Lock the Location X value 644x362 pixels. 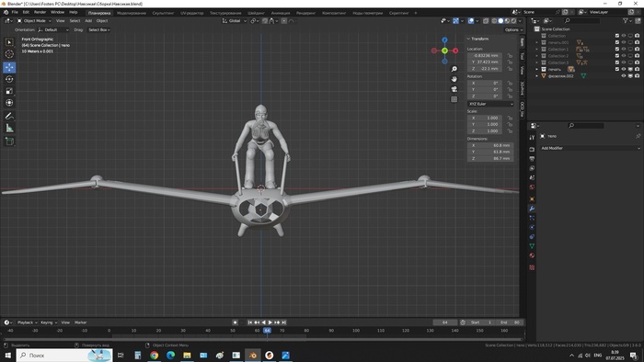pos(510,55)
